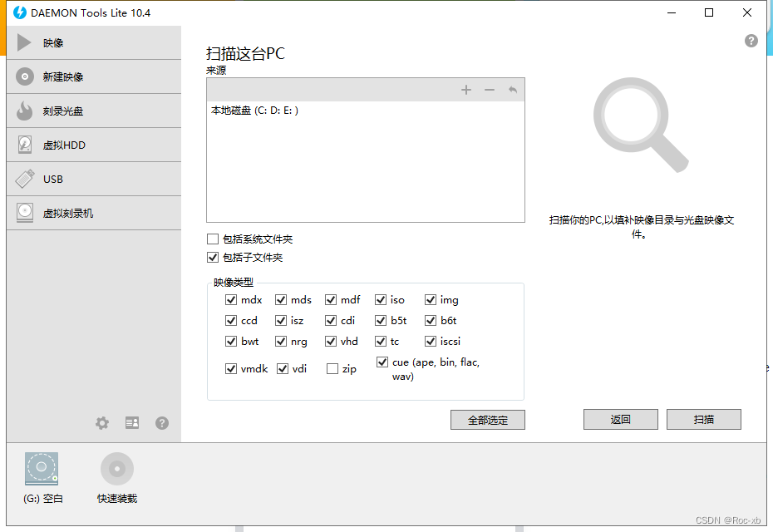This screenshot has height=532, width=773.
Task: Click the play triangle icon beside 映像
Action: click(24, 42)
